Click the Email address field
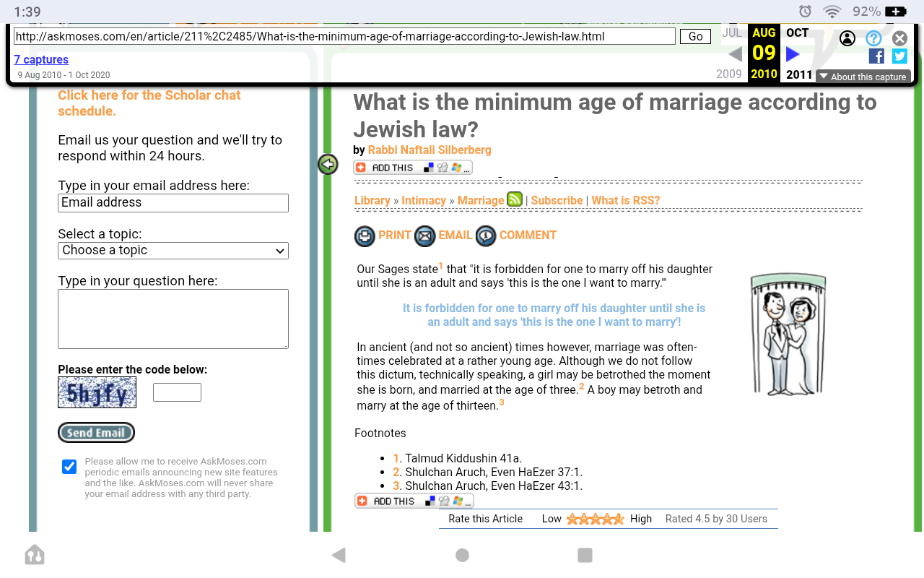 [173, 203]
